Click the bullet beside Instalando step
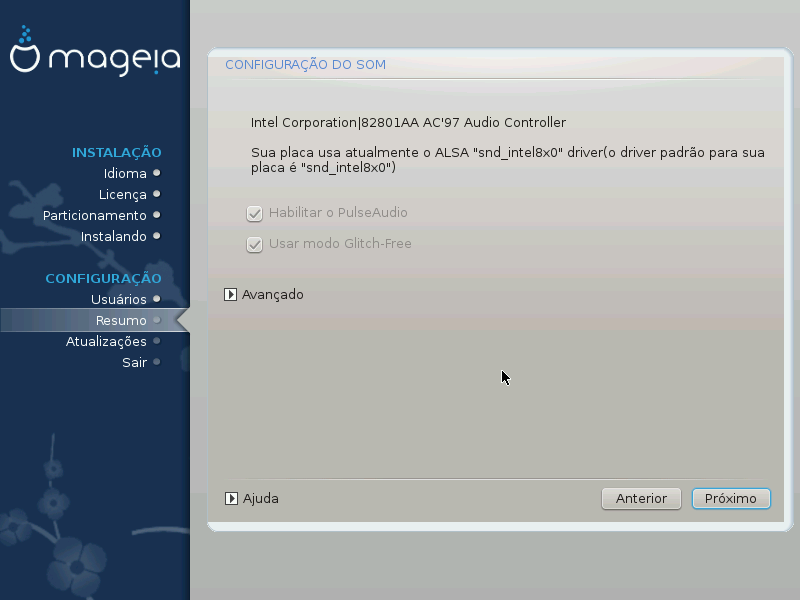Viewport: 800px width, 600px height. click(157, 236)
